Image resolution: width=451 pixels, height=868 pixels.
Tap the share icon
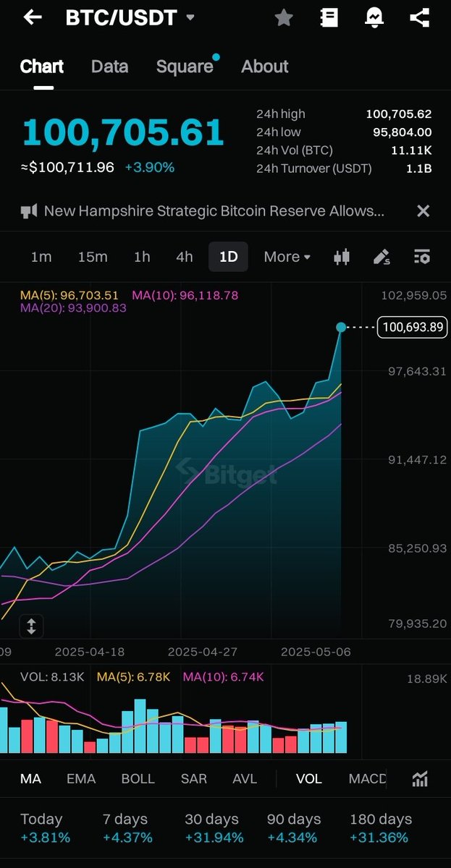[420, 17]
